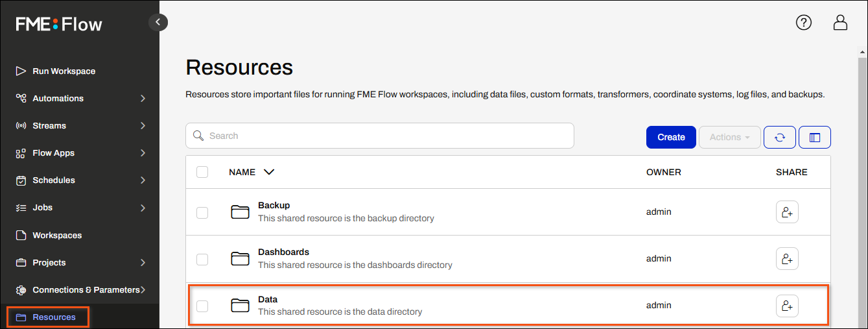Expand the Schedules menu chevron
This screenshot has height=329, width=868.
click(143, 180)
